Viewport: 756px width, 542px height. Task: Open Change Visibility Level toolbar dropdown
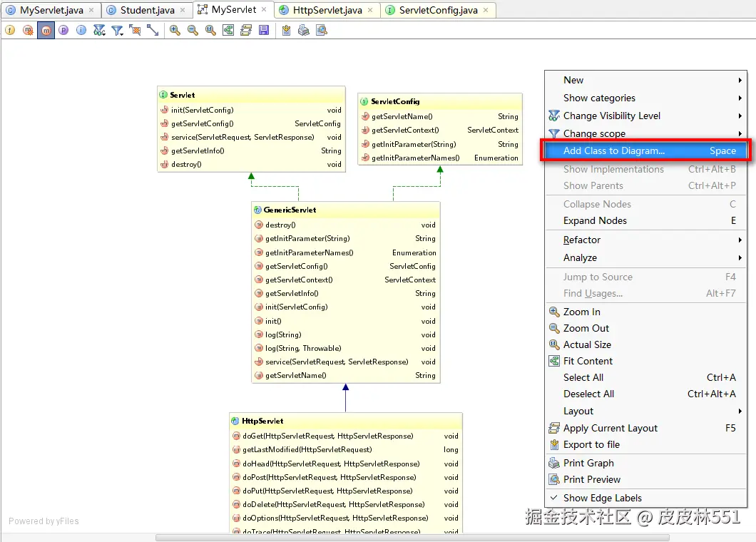point(99,31)
